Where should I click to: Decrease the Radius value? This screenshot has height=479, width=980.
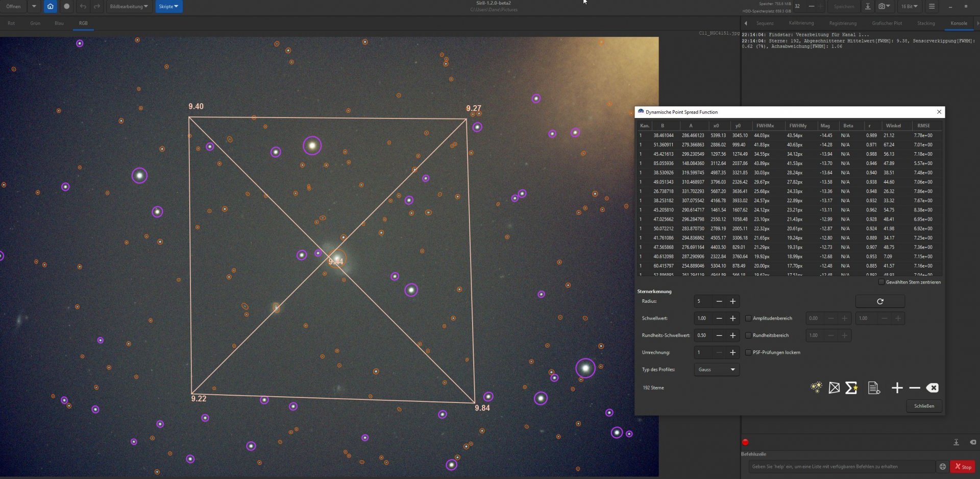719,301
